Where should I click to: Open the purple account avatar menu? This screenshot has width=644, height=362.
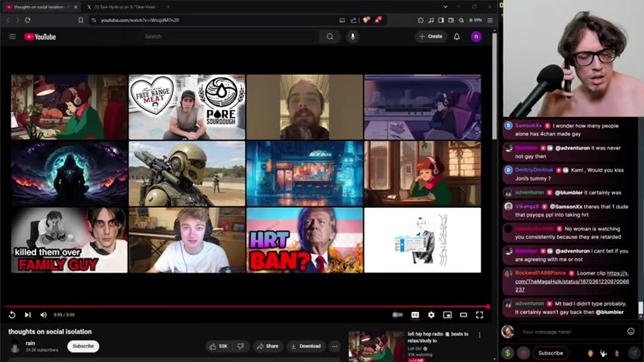tap(476, 36)
